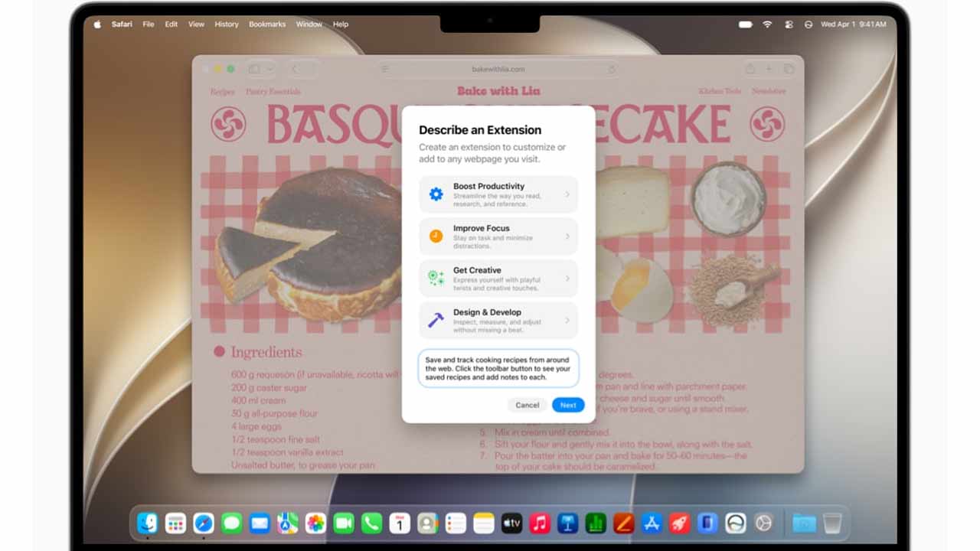
Task: Open Control Center from the menu bar
Action: [789, 24]
